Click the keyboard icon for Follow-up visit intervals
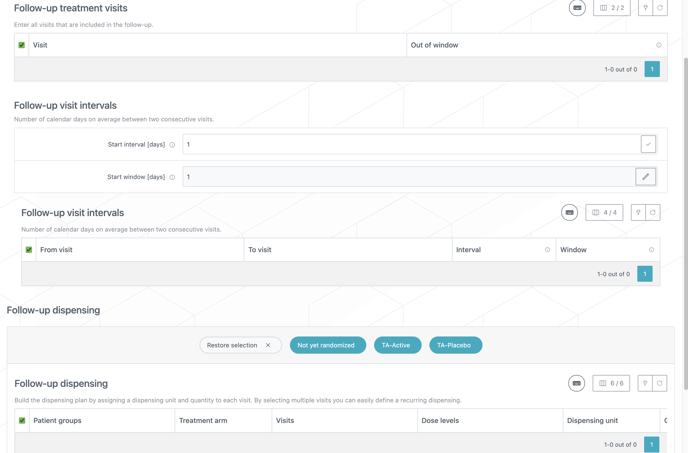Viewport: 688px width, 453px height. tap(569, 213)
